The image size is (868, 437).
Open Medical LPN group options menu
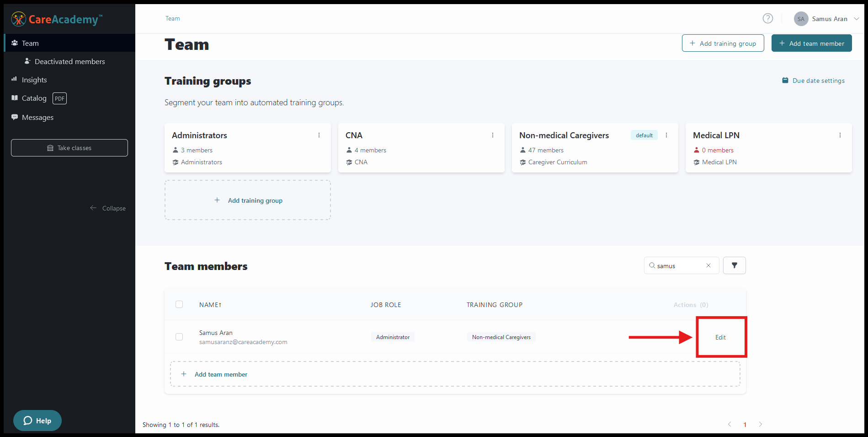[x=840, y=135]
